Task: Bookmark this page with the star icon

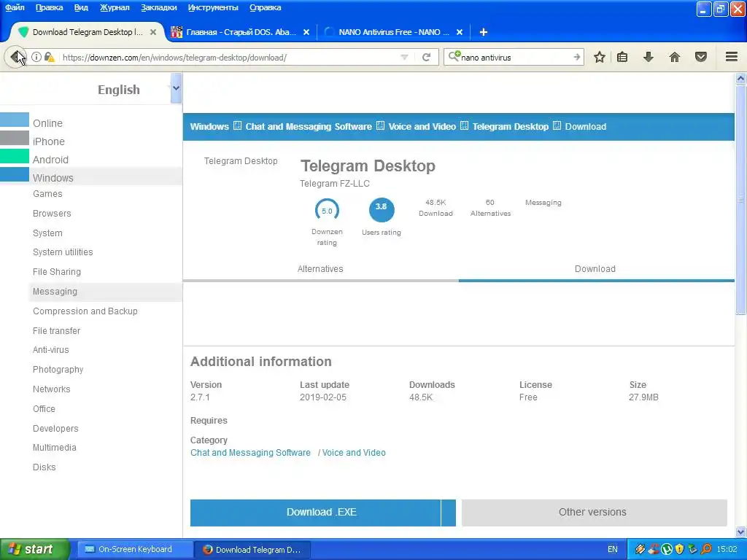Action: [x=600, y=57]
